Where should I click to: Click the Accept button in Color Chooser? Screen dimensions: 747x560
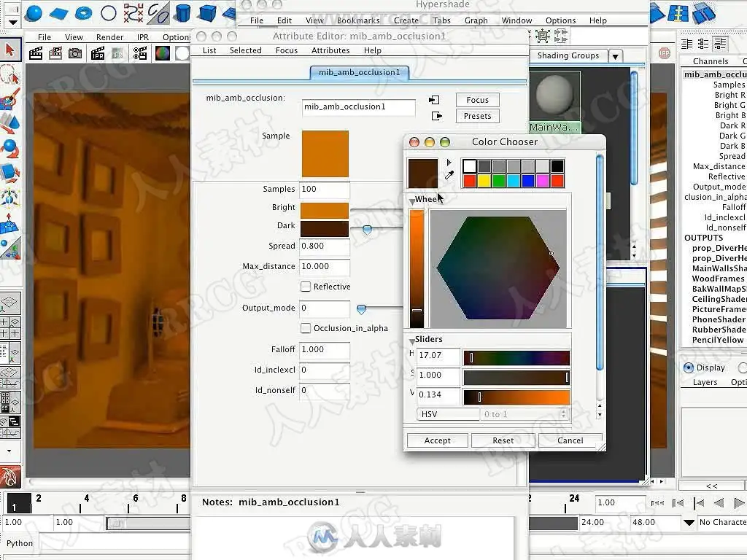point(437,440)
